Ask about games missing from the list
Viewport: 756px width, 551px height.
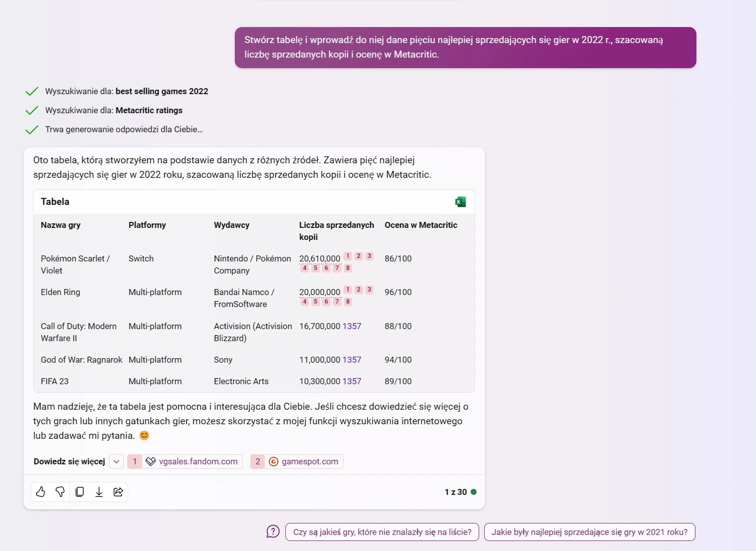coord(382,532)
